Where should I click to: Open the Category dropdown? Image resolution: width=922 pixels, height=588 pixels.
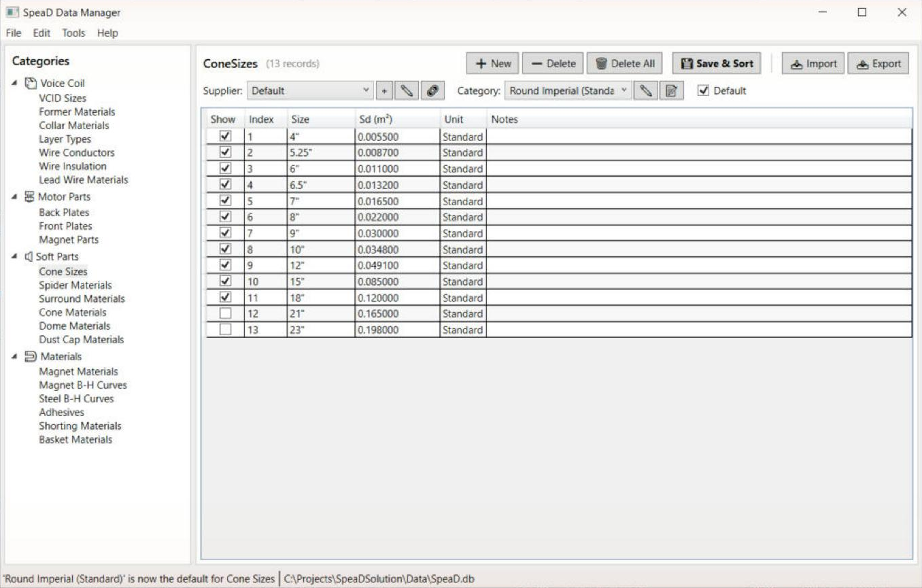pos(568,90)
